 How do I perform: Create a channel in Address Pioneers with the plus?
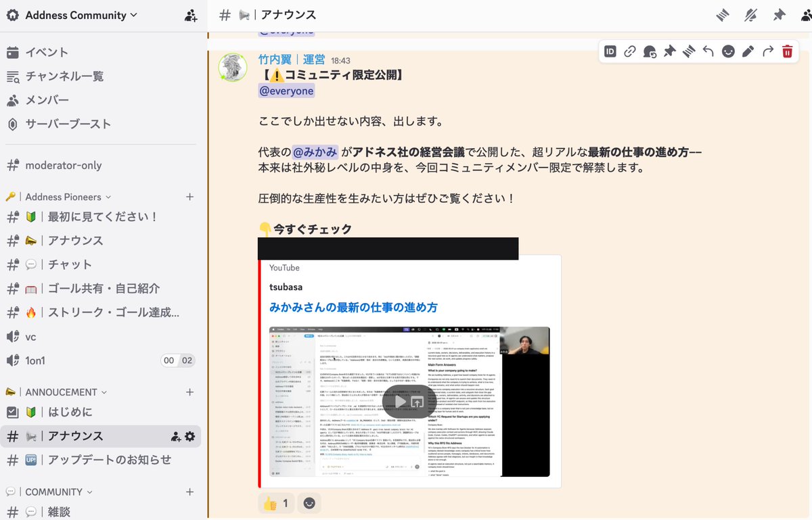coord(189,197)
